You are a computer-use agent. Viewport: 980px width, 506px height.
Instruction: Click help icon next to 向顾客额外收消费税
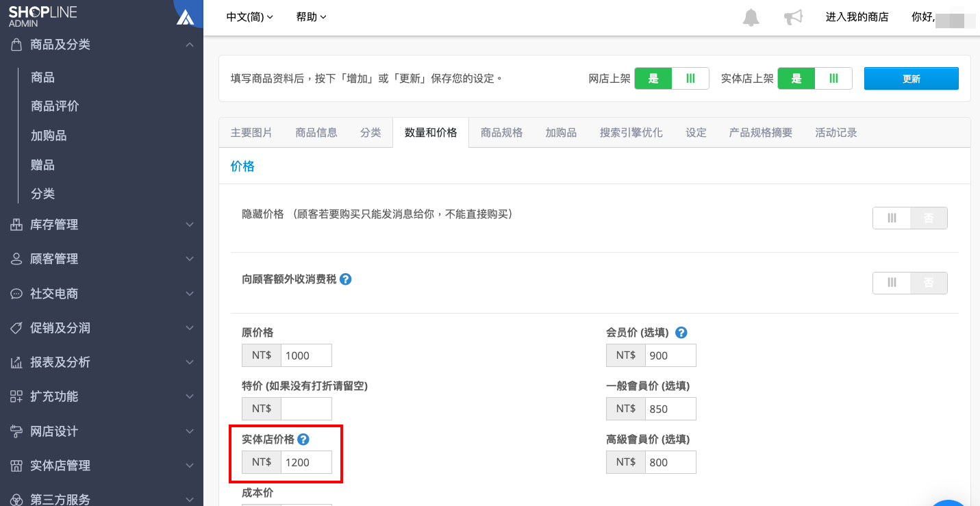click(x=346, y=279)
